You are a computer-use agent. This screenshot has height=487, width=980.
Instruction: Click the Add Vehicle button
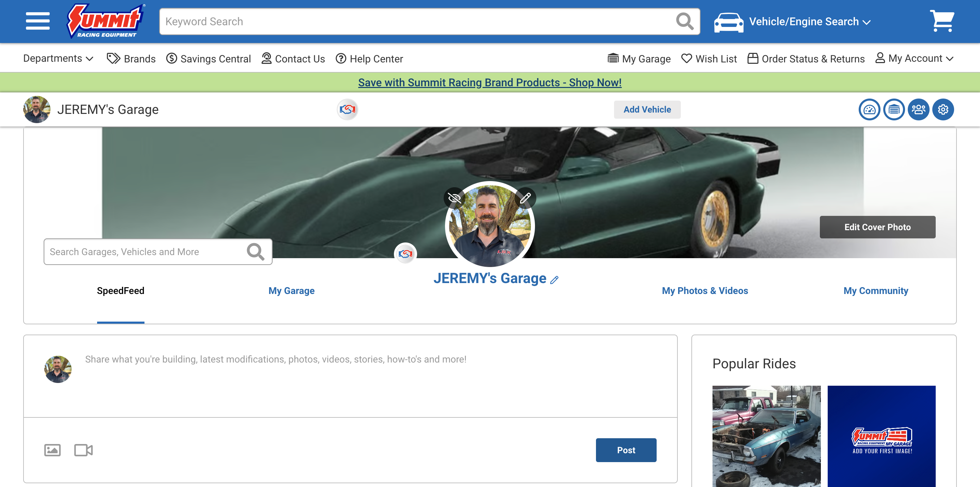[x=647, y=110]
